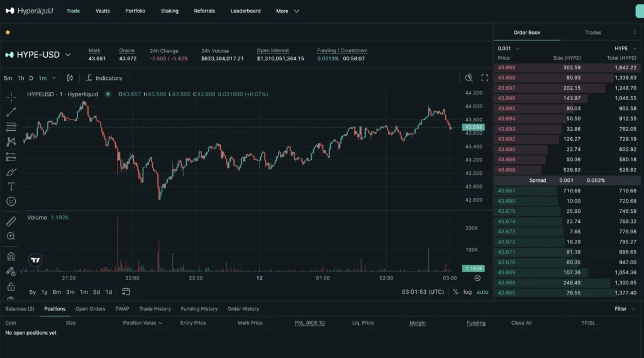
Task: Expand the More navigation menu
Action: (x=287, y=11)
